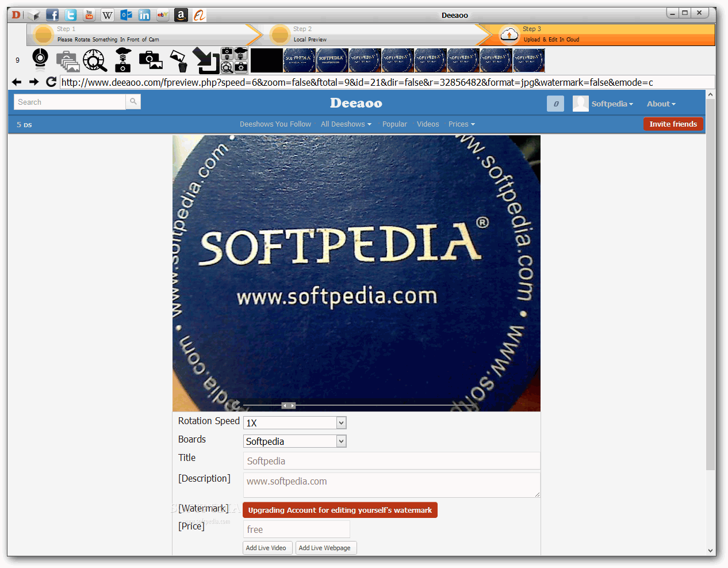Open the Prices dropdown menu
Image resolution: width=728 pixels, height=568 pixels.
click(x=462, y=124)
